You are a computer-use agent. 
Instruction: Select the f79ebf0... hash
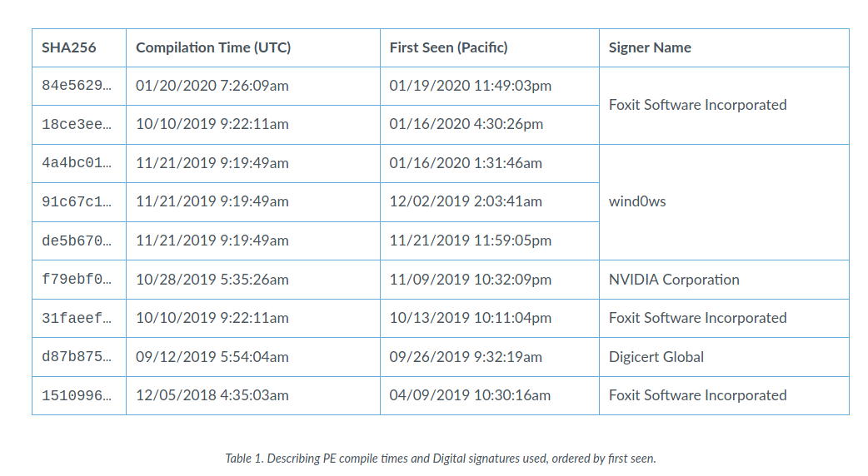pyautogui.click(x=77, y=279)
